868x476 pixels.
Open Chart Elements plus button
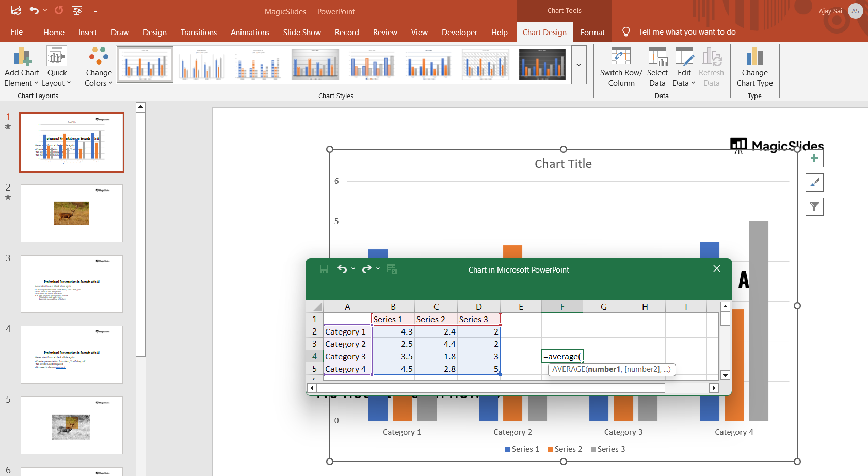pyautogui.click(x=814, y=158)
